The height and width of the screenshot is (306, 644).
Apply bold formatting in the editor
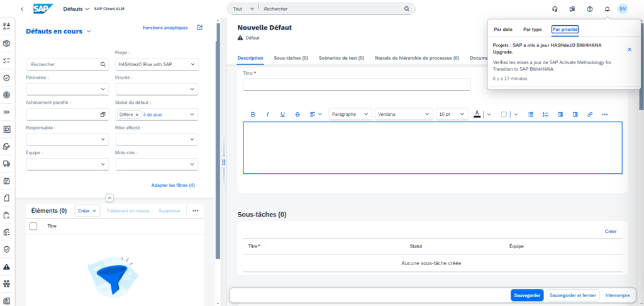(x=253, y=115)
